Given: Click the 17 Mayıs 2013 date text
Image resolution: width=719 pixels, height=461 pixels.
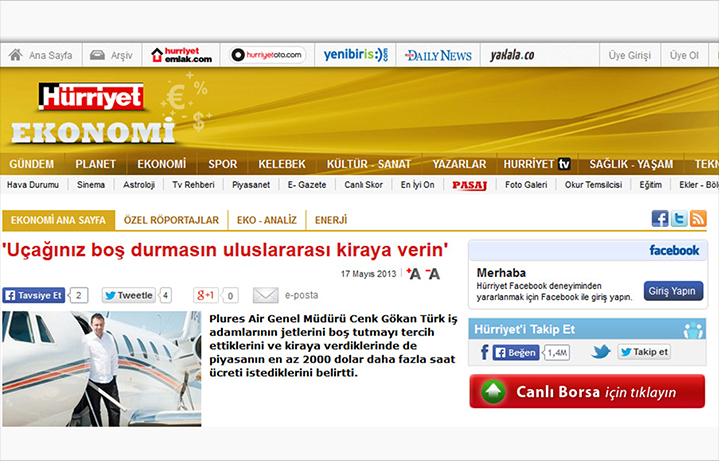Looking at the screenshot, I should point(368,274).
